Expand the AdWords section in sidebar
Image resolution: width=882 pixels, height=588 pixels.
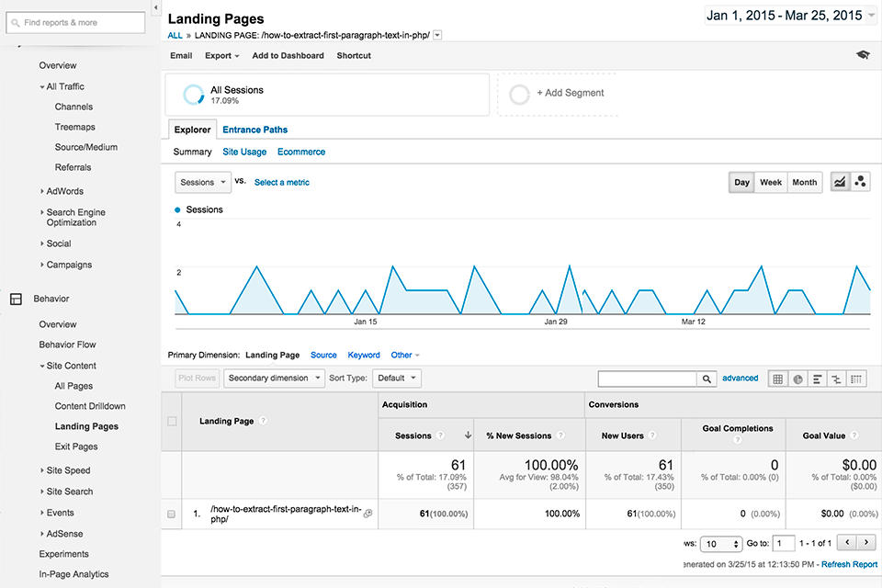coord(64,191)
